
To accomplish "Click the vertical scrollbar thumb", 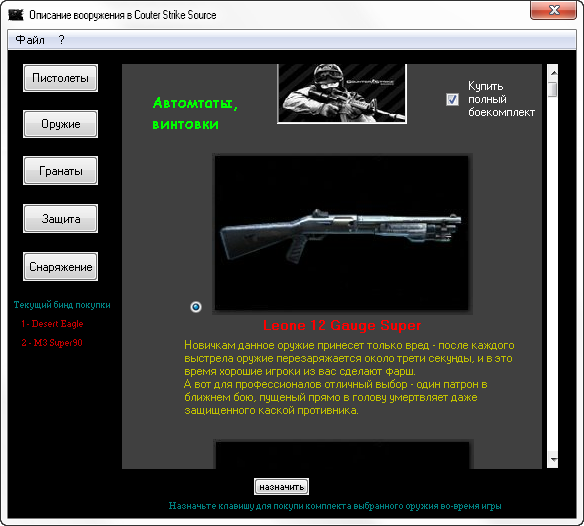I will click(553, 89).
